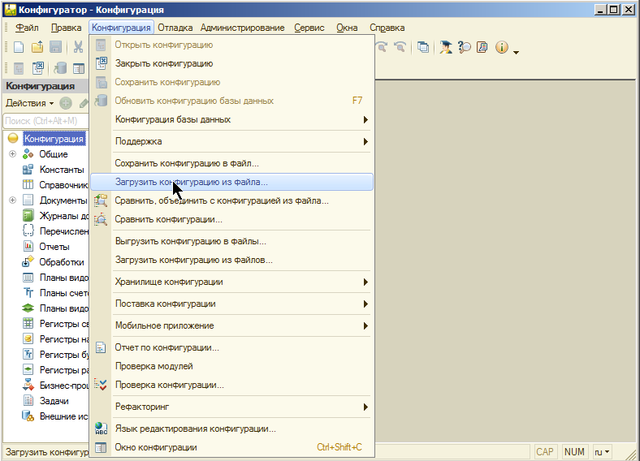Click the info icon in the toolbar
This screenshot has height=461, width=640.
click(501, 47)
